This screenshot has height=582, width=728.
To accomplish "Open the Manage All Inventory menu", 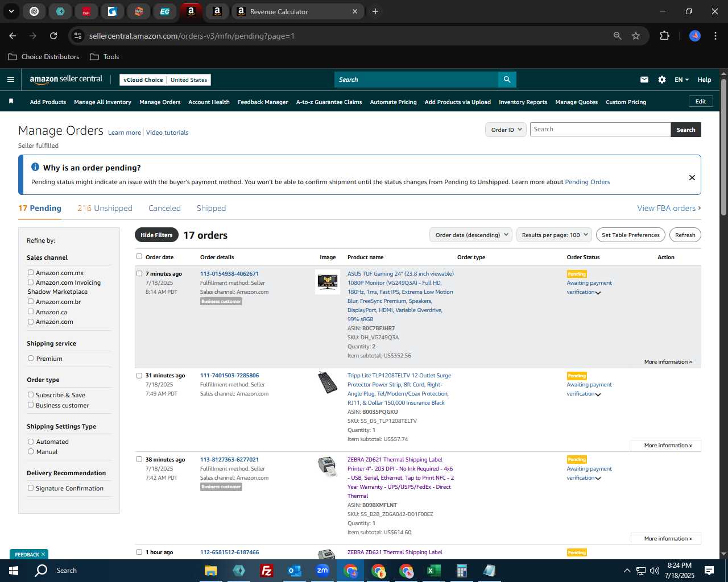I will point(102,102).
